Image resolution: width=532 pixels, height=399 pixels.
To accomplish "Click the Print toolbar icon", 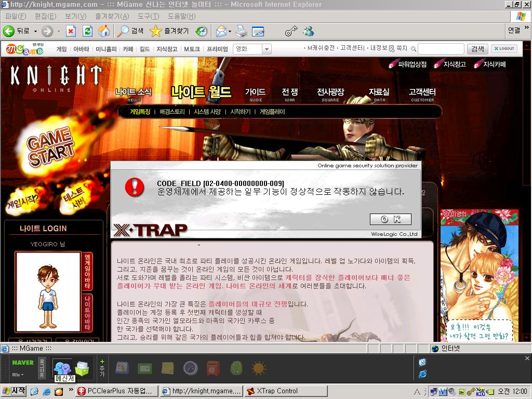I will (242, 31).
